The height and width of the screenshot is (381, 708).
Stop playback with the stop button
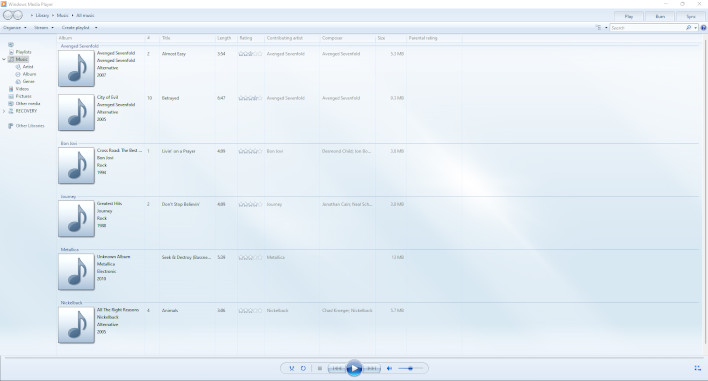pos(320,368)
